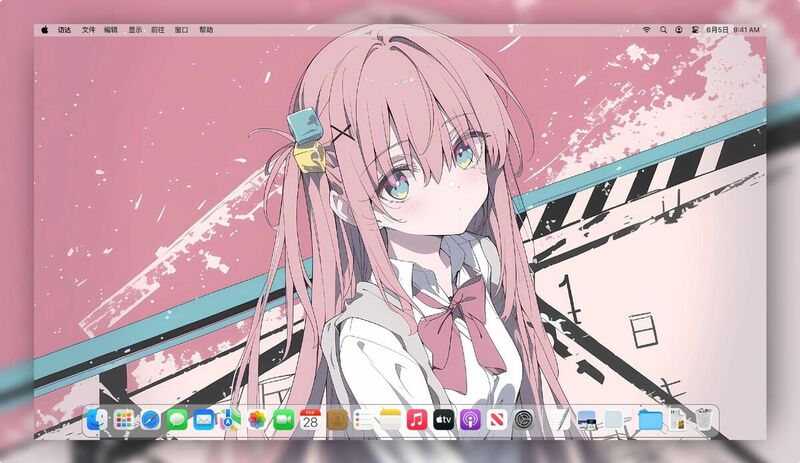Image resolution: width=800 pixels, height=463 pixels.
Task: Open the 编辑 menu
Action: pyautogui.click(x=111, y=30)
